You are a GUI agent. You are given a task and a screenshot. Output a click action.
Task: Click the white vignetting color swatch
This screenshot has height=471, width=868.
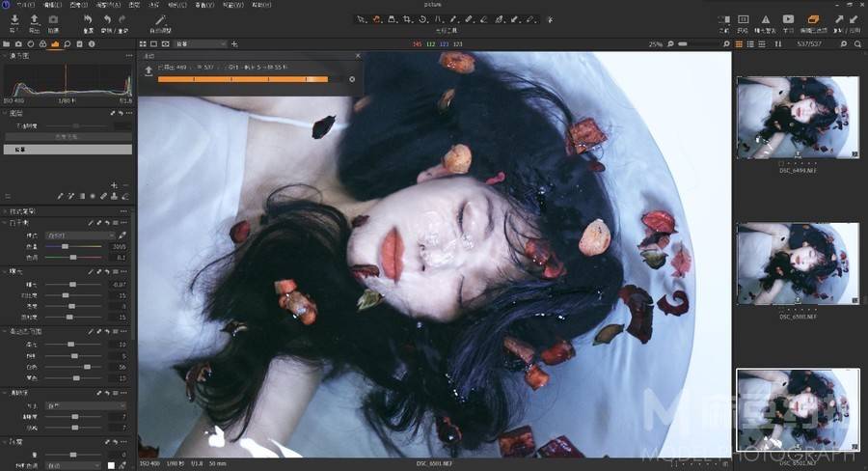click(111, 466)
